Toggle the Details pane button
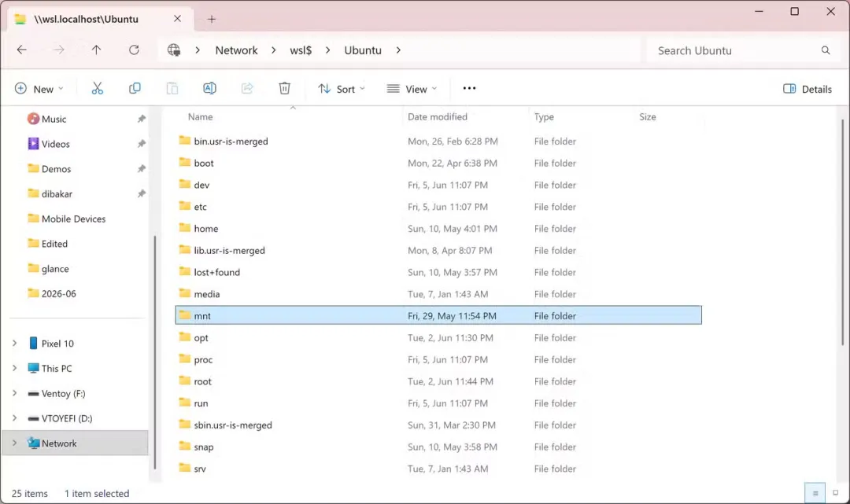This screenshot has width=850, height=504. pos(807,89)
